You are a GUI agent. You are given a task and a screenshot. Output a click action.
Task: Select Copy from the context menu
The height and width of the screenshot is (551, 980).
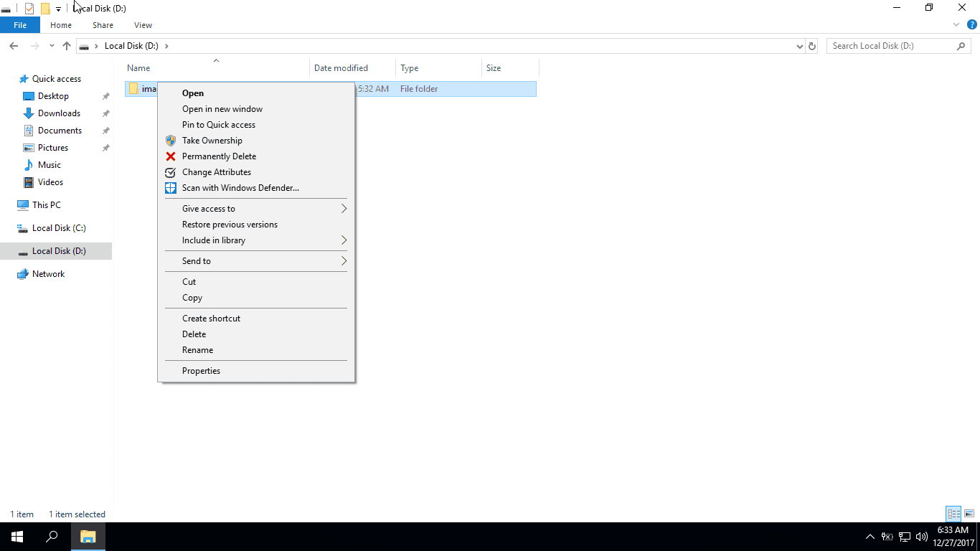[x=192, y=297]
